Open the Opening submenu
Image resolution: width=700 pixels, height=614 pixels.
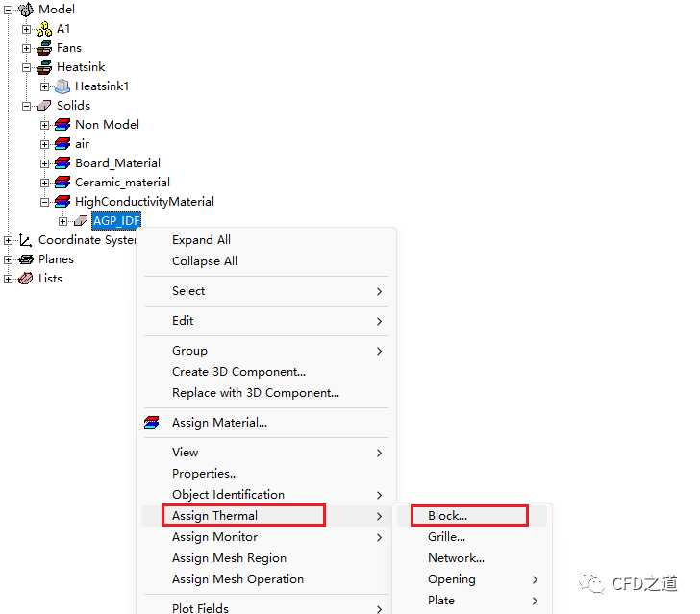472,579
